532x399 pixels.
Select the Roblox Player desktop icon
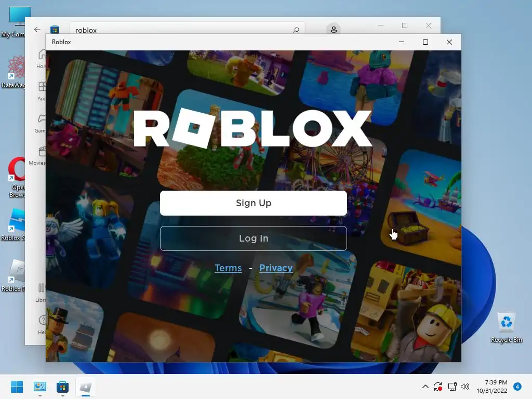13,275
